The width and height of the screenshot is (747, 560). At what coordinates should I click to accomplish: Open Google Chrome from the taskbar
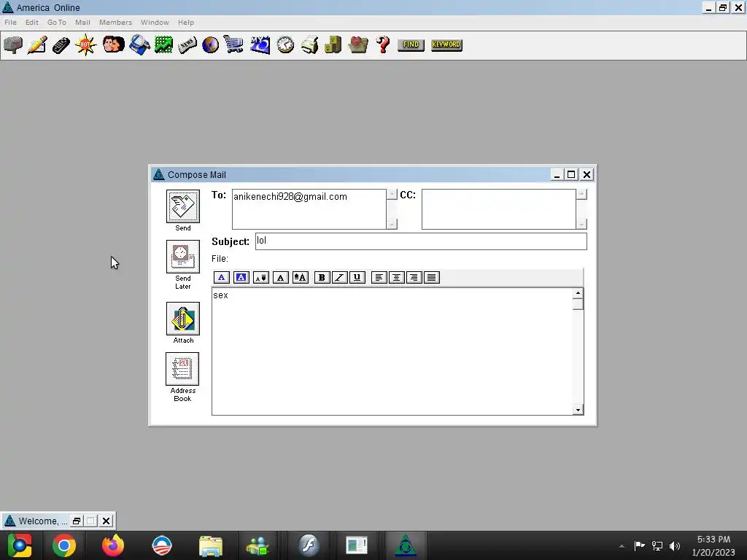pyautogui.click(x=64, y=545)
